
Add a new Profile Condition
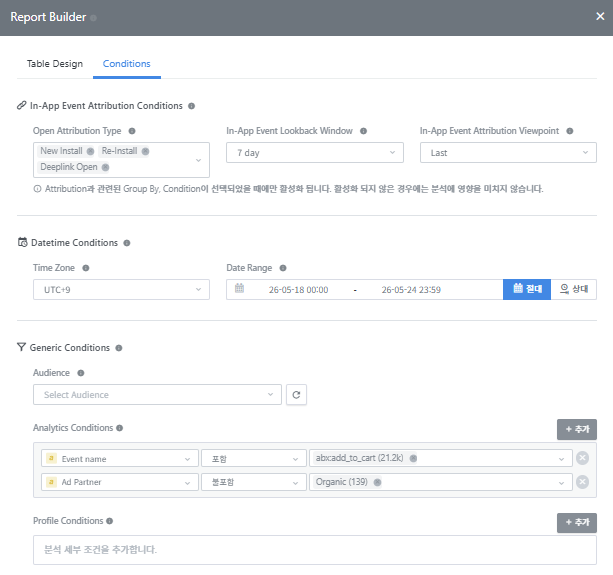577,523
